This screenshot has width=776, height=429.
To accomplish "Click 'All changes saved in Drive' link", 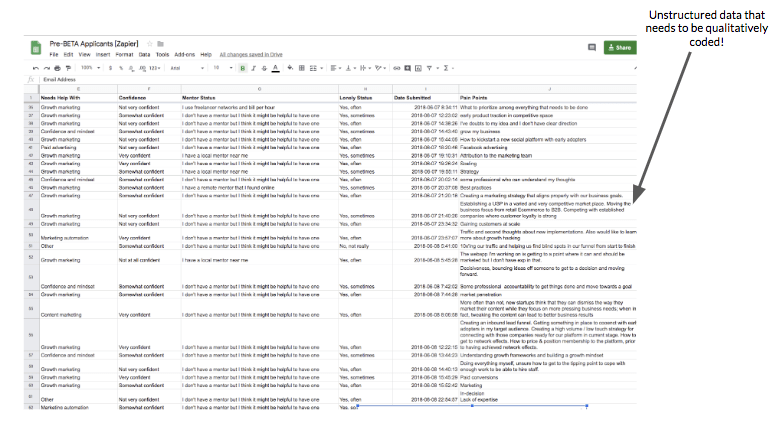I will 251,54.
